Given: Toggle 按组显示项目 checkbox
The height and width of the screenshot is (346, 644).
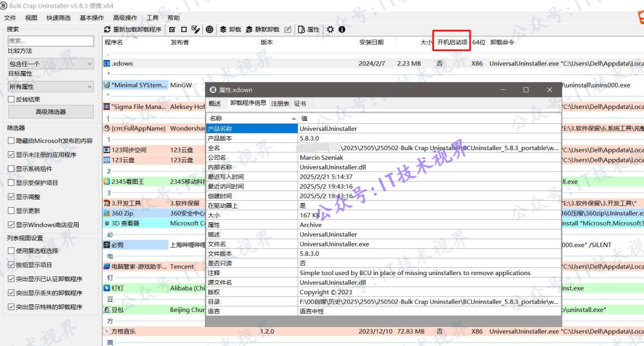Looking at the screenshot, I should point(11,265).
